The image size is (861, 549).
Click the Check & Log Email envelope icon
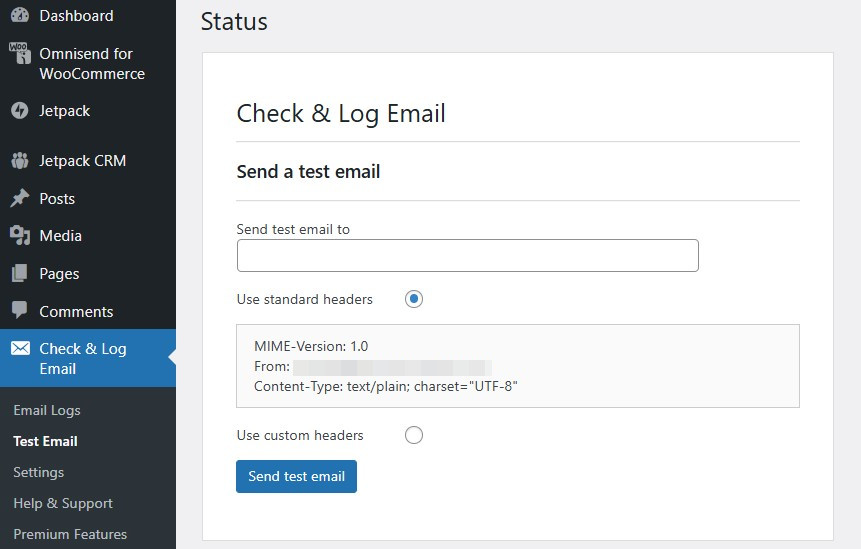pyautogui.click(x=20, y=348)
